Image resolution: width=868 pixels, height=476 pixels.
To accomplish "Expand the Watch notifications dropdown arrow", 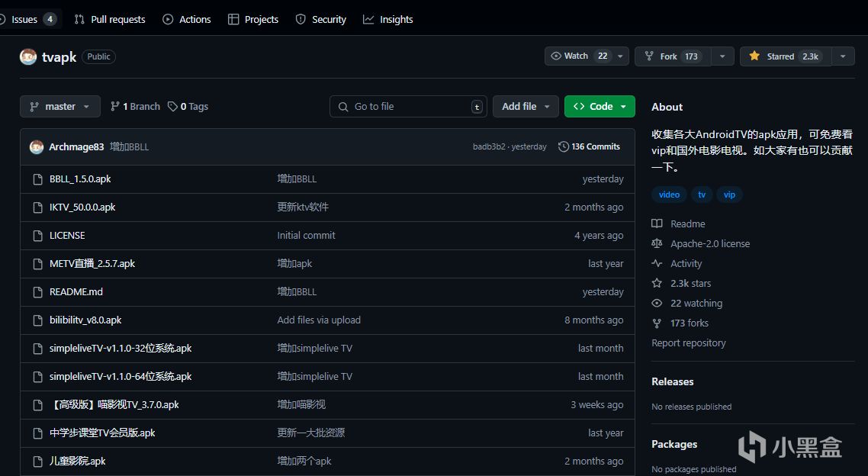I will pos(621,56).
